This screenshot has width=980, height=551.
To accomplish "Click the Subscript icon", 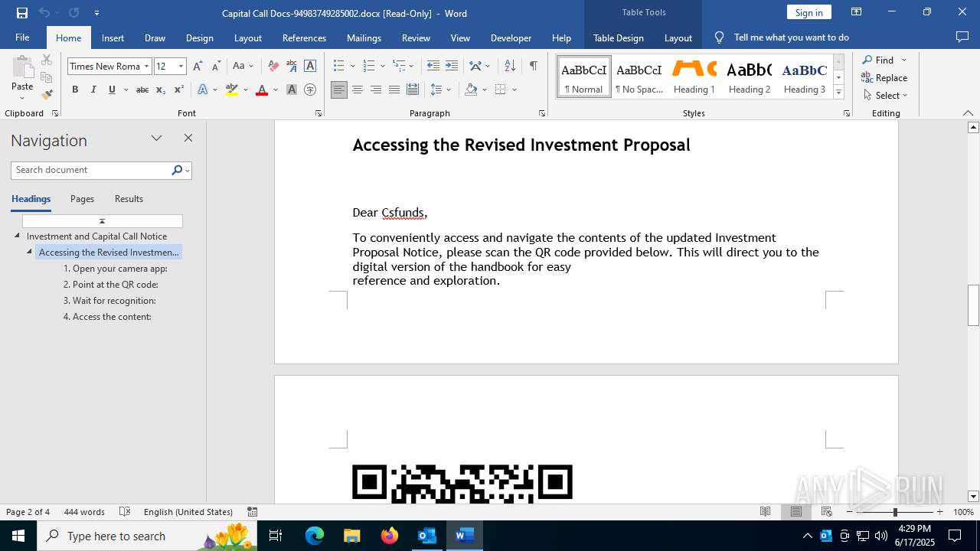I will 161,90.
